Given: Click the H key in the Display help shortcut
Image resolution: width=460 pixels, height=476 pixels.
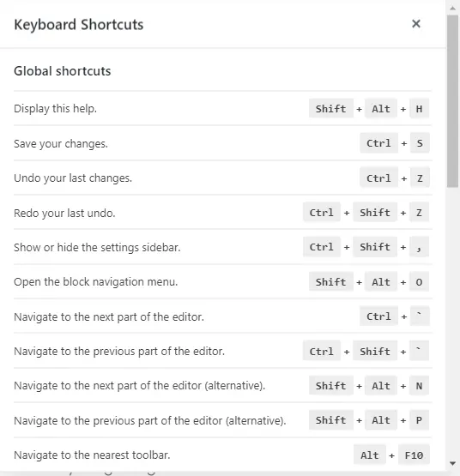Looking at the screenshot, I should tap(419, 108).
